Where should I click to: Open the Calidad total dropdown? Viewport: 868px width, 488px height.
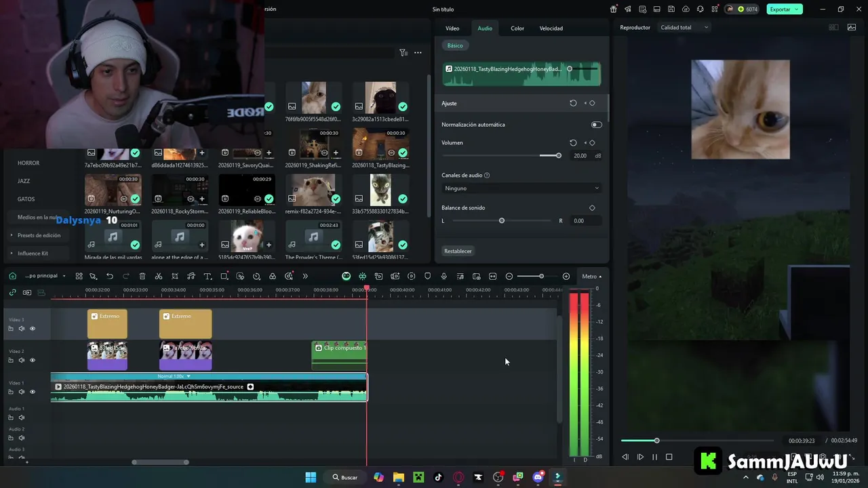(684, 28)
